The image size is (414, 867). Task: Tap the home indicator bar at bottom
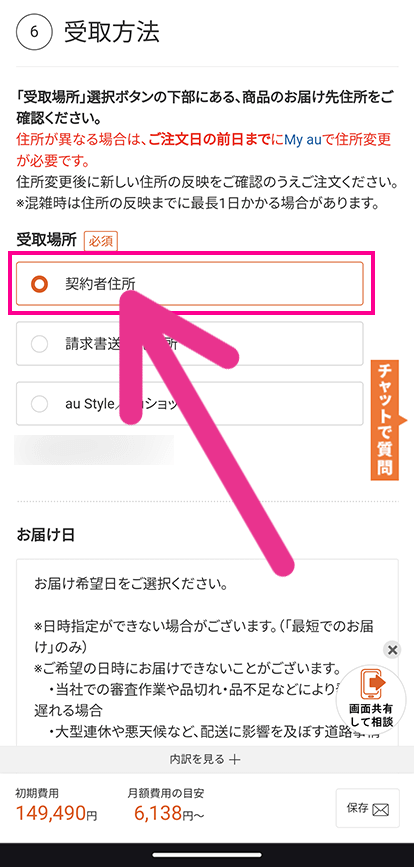207,854
